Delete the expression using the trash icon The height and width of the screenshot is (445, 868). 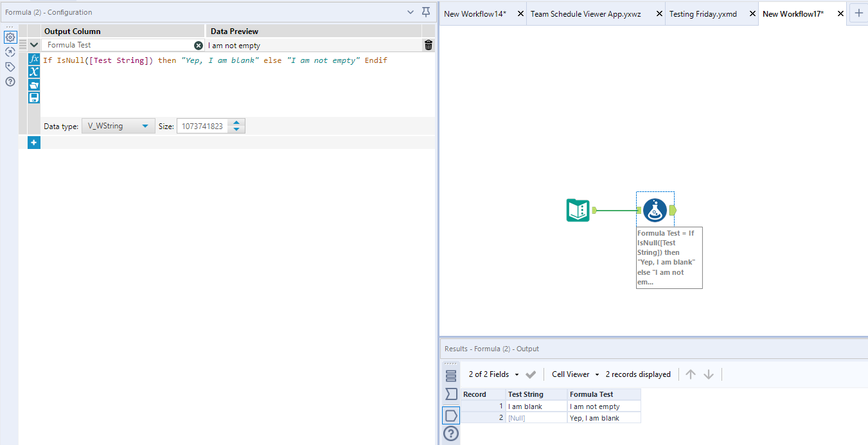coord(428,45)
